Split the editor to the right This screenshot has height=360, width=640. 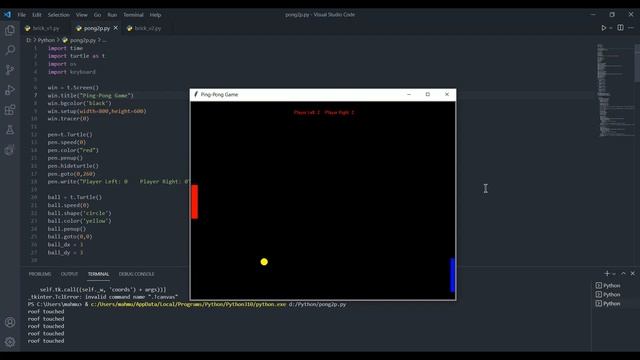(620, 28)
